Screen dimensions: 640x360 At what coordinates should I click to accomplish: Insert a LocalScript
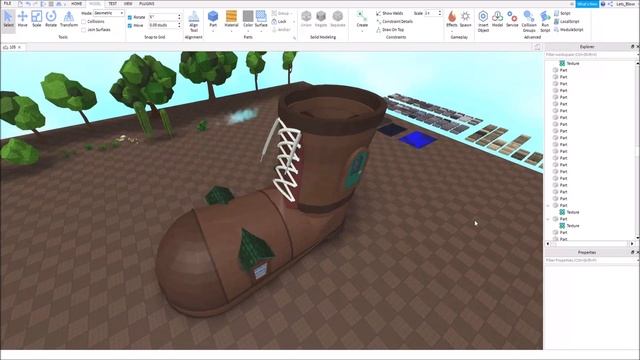tap(567, 21)
